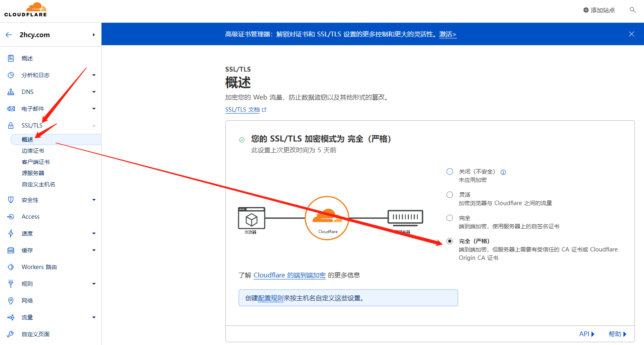Click the security shield icon
The image size is (644, 345).
[x=11, y=200]
